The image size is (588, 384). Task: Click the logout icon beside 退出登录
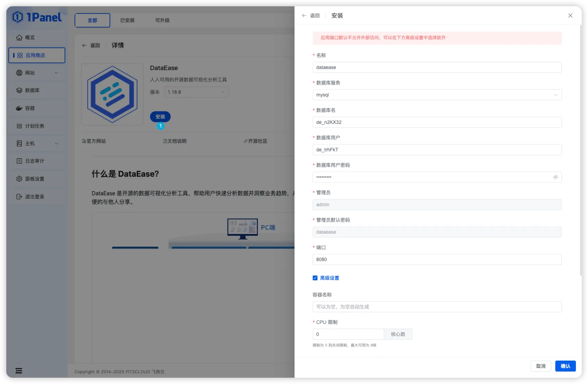pos(19,197)
